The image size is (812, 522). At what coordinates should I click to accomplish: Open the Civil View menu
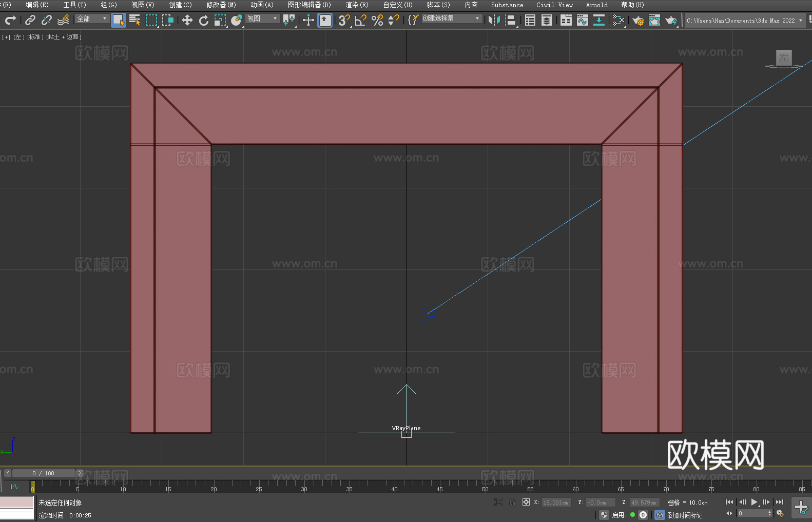coord(554,5)
